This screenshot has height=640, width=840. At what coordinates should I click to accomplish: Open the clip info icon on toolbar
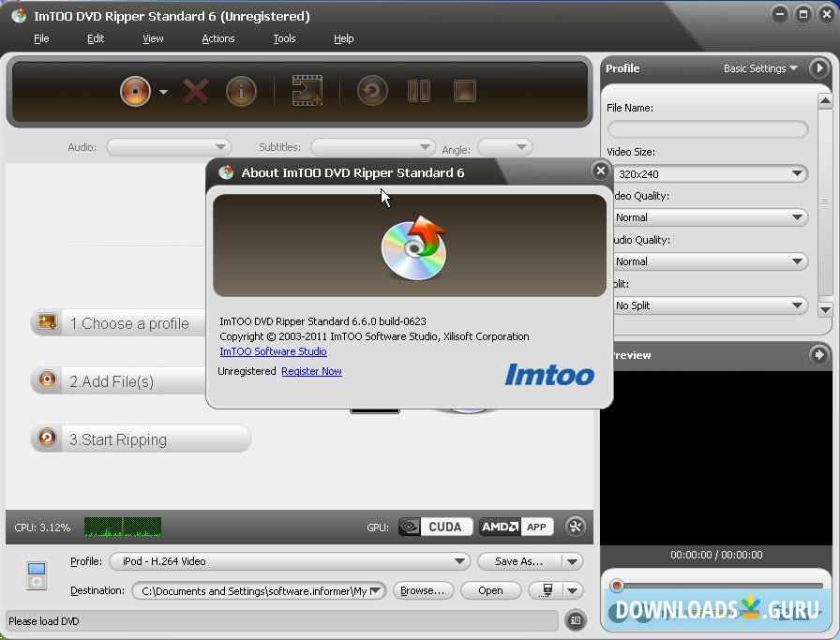pyautogui.click(x=241, y=91)
